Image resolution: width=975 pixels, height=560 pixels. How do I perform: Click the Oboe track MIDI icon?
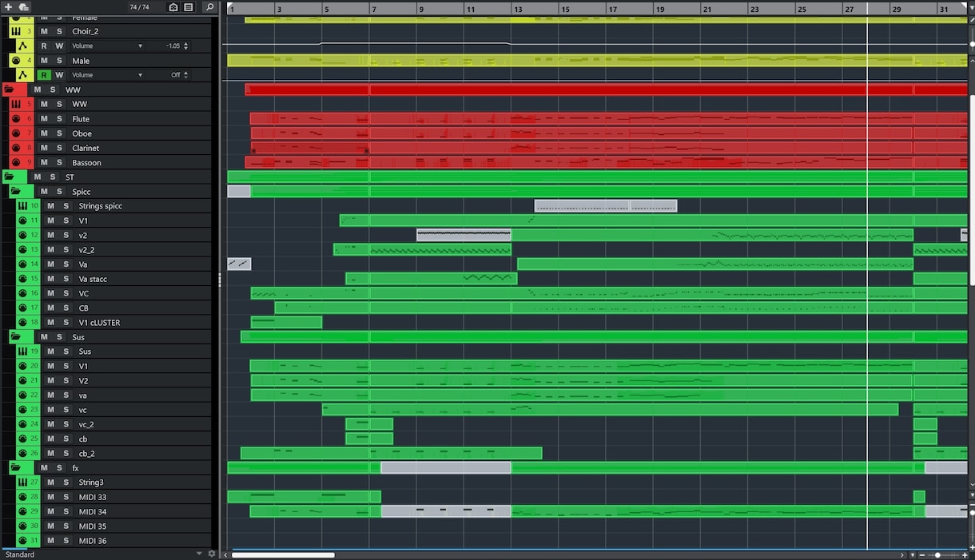click(16, 133)
